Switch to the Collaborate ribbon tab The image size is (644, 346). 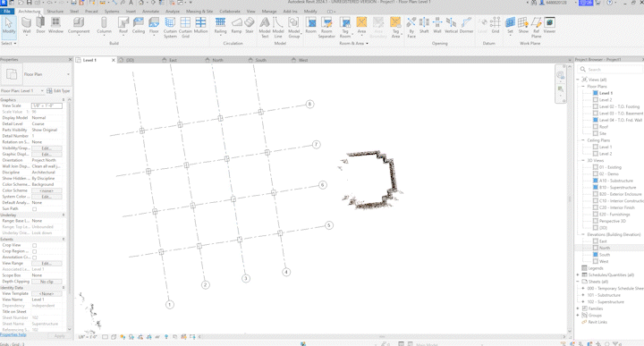(x=230, y=12)
